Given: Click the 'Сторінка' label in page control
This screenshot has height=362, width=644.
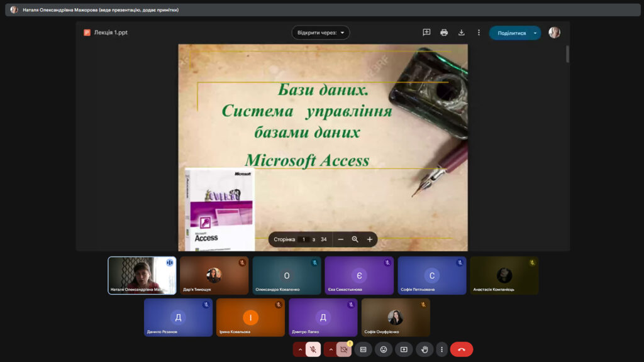Looking at the screenshot, I should (284, 239).
